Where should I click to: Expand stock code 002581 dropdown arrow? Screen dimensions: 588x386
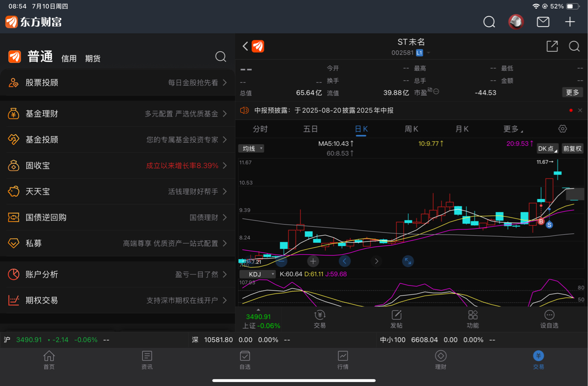(428, 53)
